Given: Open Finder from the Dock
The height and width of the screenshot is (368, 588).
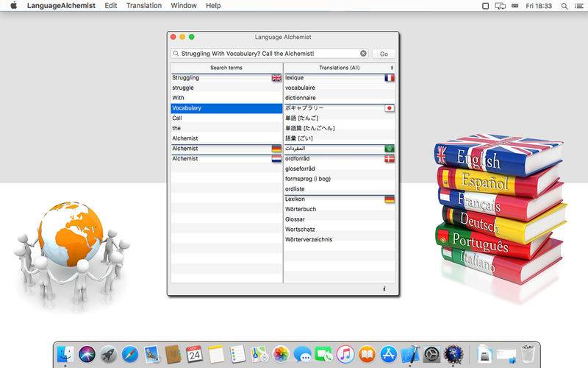Looking at the screenshot, I should coord(65,355).
